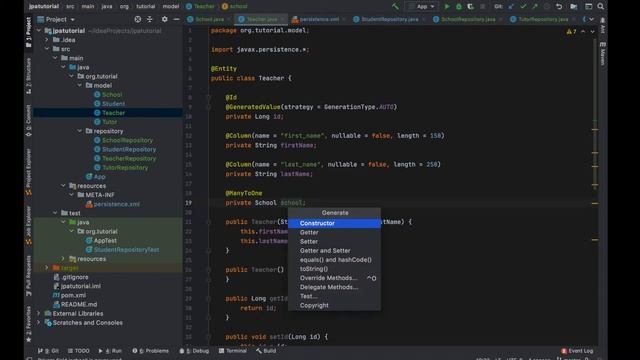Choose Getter in Generate menu

[334, 232]
